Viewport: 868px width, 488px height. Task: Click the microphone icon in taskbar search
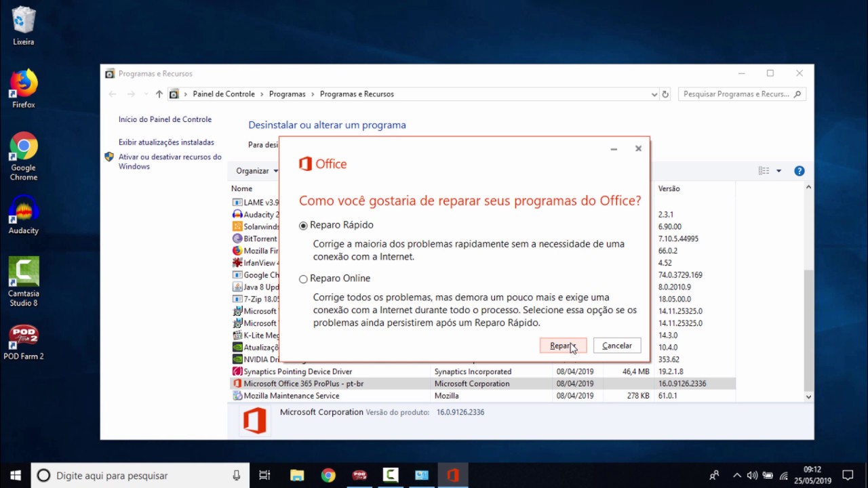[236, 476]
